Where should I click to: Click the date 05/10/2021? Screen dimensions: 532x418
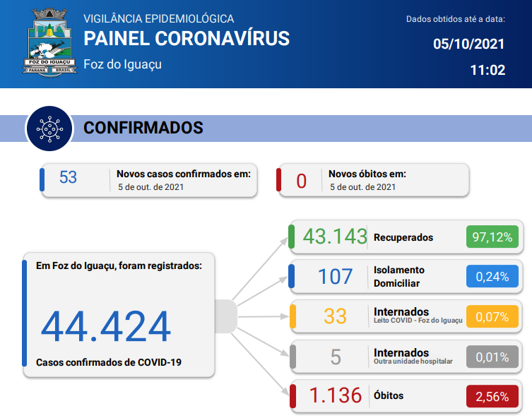click(x=468, y=44)
